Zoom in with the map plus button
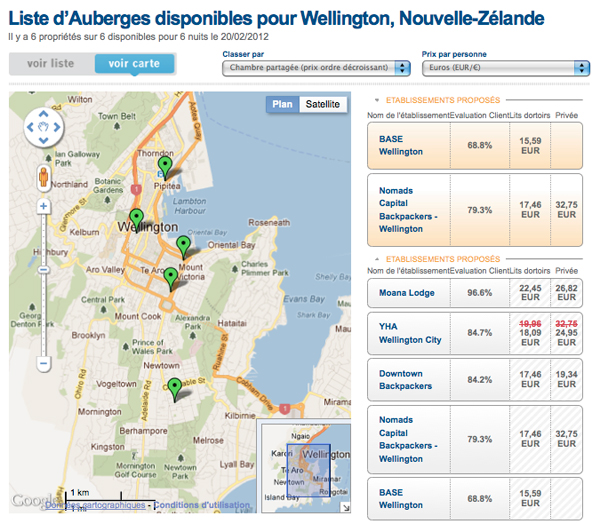The width and height of the screenshot is (600, 524). 44,207
